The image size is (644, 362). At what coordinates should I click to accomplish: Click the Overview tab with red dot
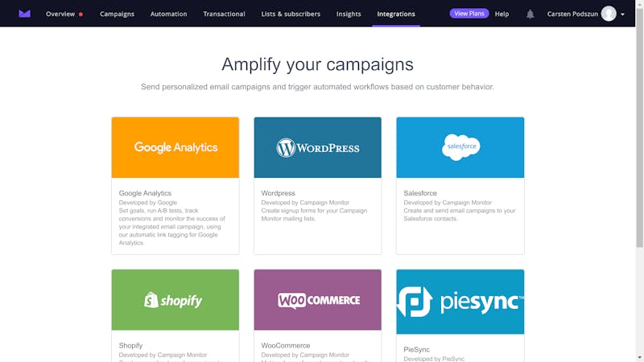64,14
